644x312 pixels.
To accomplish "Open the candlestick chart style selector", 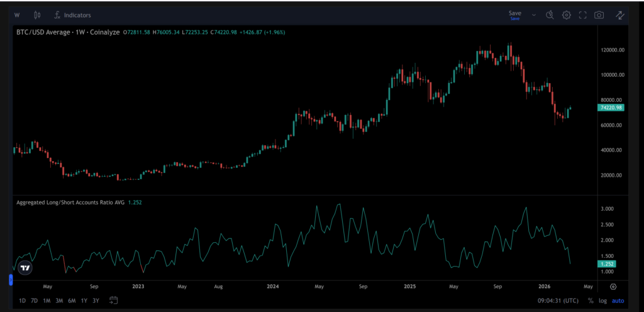I will (37, 14).
